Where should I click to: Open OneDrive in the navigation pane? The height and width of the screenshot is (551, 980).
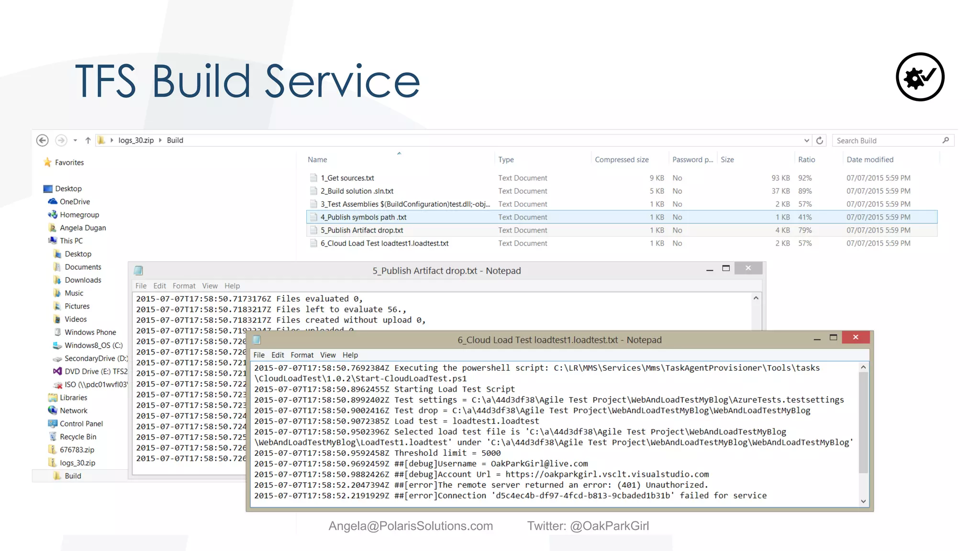[75, 202]
